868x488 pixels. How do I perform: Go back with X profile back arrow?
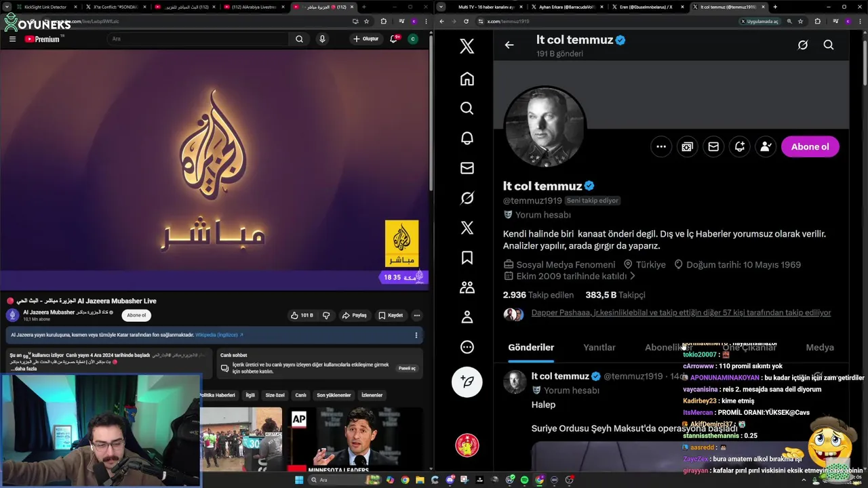pos(509,45)
